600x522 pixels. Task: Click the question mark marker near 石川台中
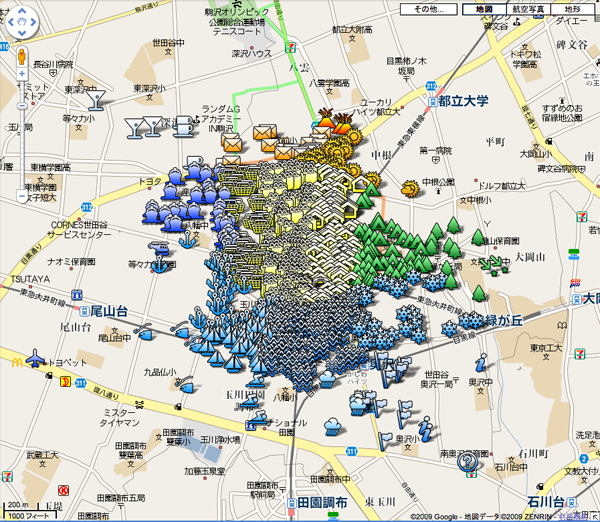(467, 461)
